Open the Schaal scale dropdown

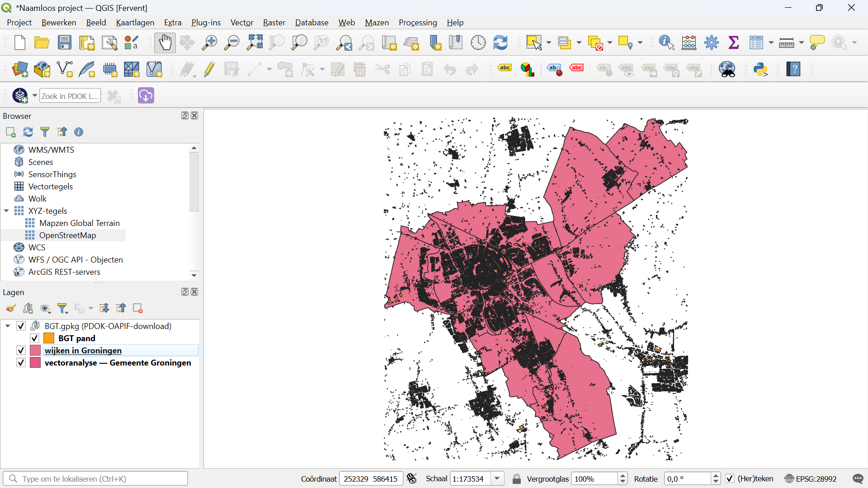click(497, 479)
